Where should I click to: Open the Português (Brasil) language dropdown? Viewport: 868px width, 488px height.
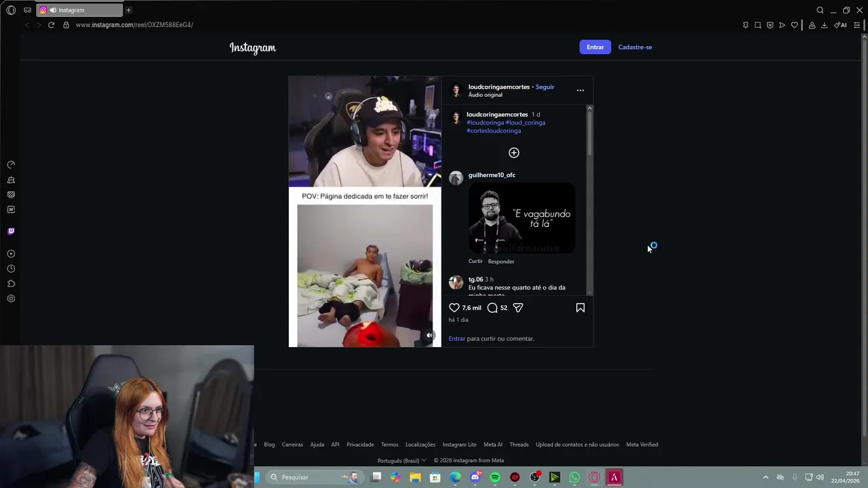[x=401, y=461]
